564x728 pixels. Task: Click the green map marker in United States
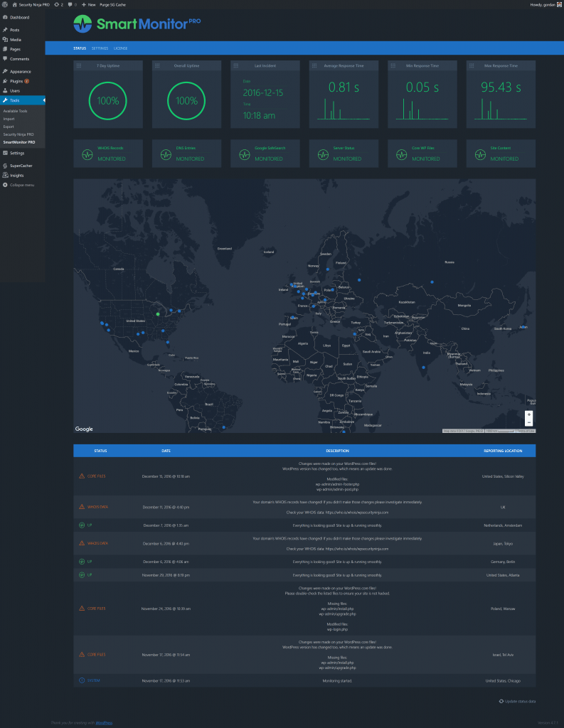coord(158,314)
